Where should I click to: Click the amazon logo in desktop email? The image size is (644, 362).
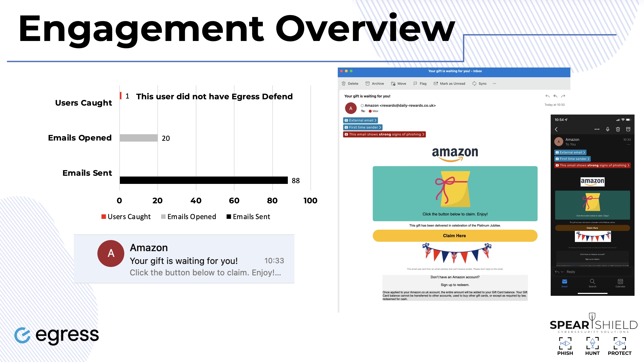pos(455,154)
